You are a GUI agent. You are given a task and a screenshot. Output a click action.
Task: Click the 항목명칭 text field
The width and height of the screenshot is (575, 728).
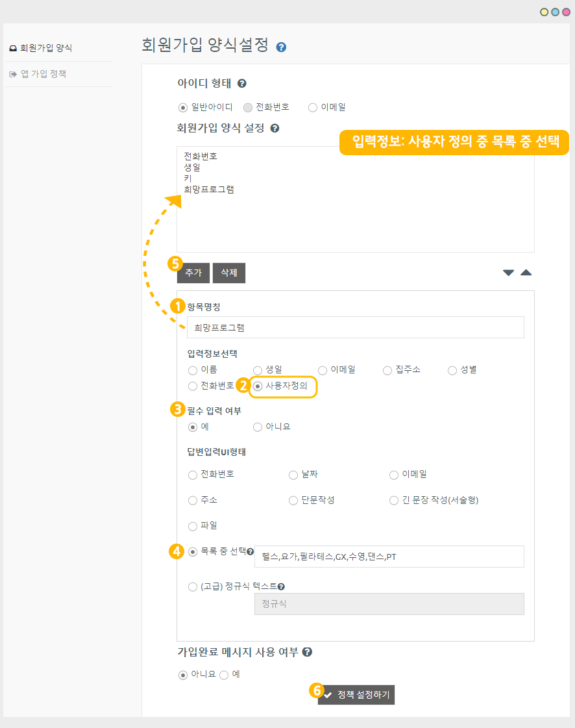click(x=355, y=327)
